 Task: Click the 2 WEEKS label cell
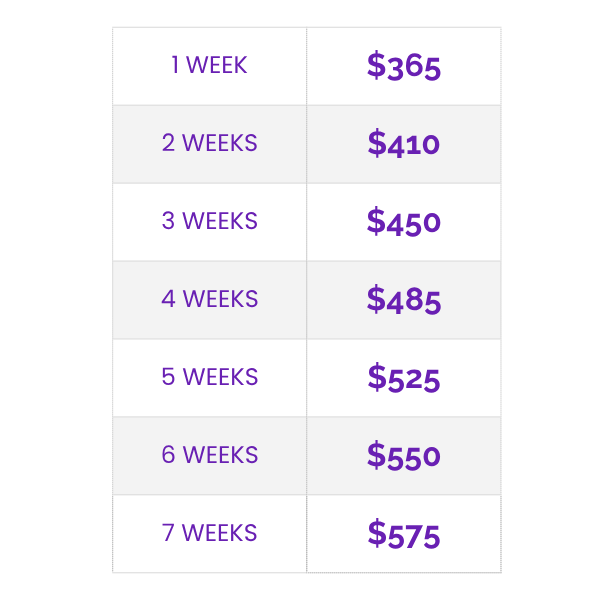pos(209,144)
